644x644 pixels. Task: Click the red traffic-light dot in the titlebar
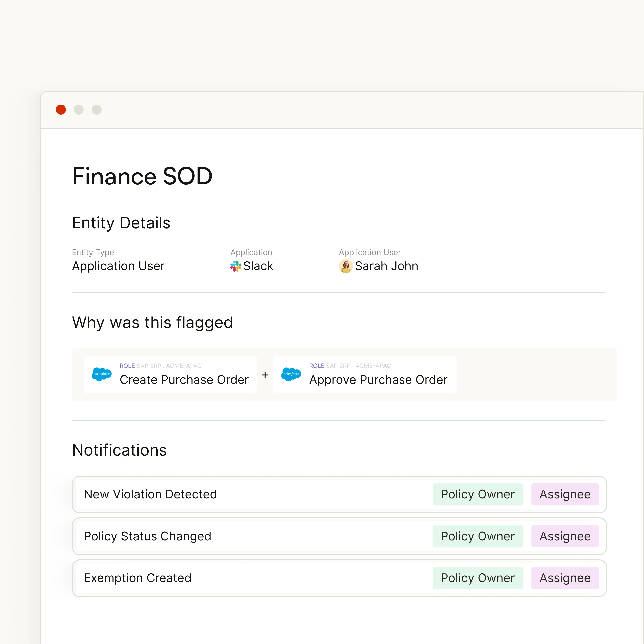[x=61, y=109]
